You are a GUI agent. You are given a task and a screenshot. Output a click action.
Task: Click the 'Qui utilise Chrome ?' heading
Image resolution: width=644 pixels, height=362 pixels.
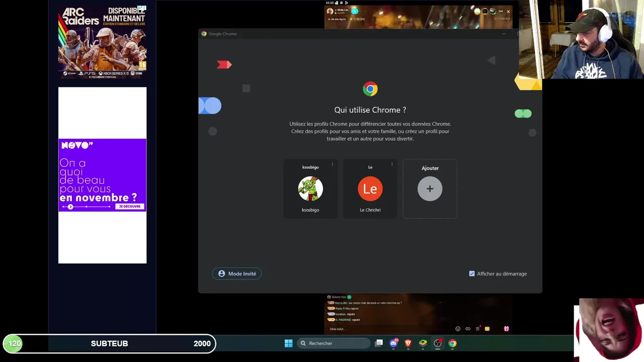pyautogui.click(x=370, y=110)
